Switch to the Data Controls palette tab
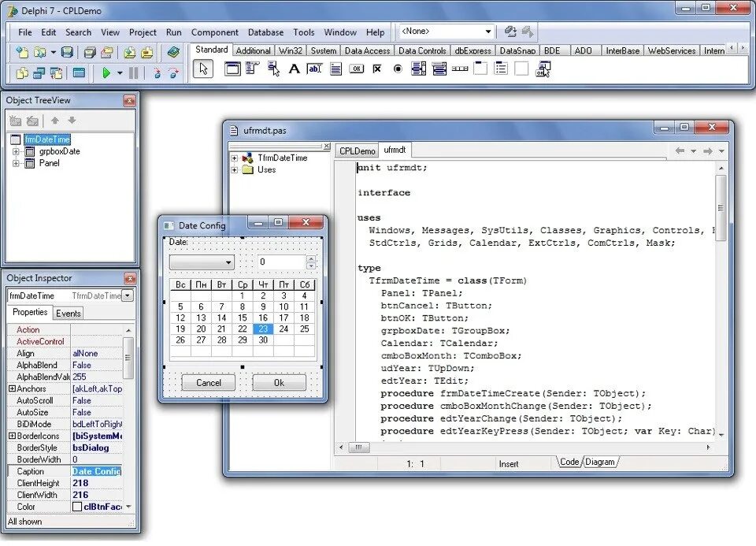The image size is (756, 546). (422, 50)
